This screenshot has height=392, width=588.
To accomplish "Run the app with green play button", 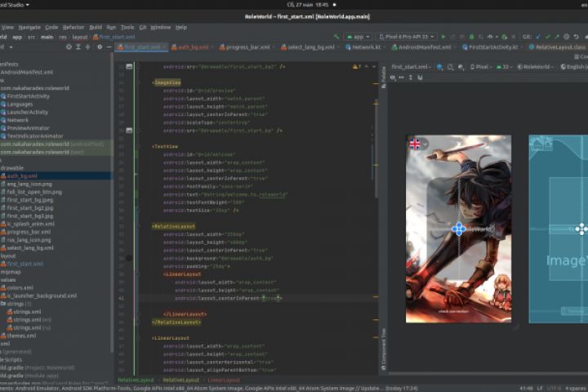I will point(444,37).
